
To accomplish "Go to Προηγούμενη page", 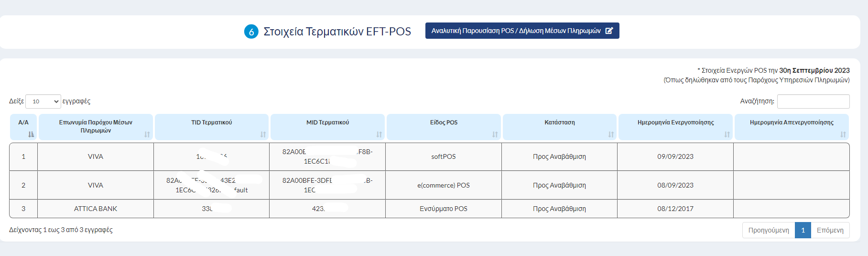I will pyautogui.click(x=769, y=230).
